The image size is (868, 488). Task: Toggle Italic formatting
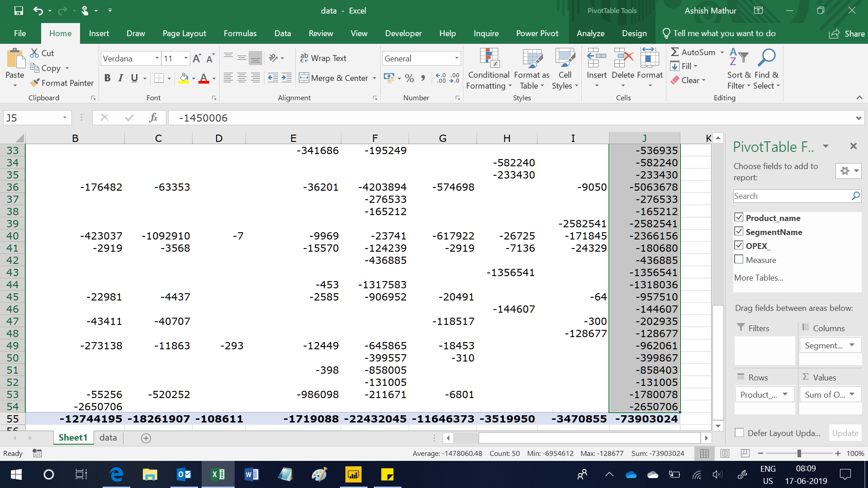pyautogui.click(x=121, y=78)
